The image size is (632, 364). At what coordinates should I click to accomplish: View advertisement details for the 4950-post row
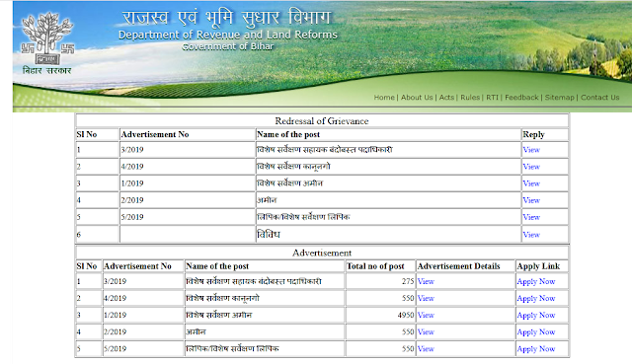click(426, 316)
